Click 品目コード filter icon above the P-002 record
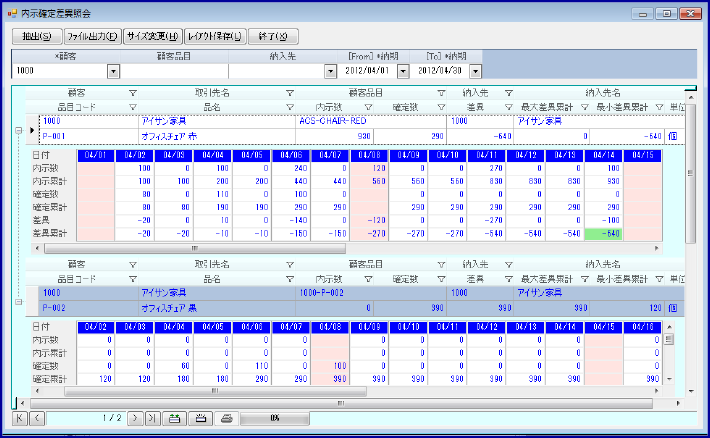This screenshot has height=438, width=710. [x=133, y=279]
